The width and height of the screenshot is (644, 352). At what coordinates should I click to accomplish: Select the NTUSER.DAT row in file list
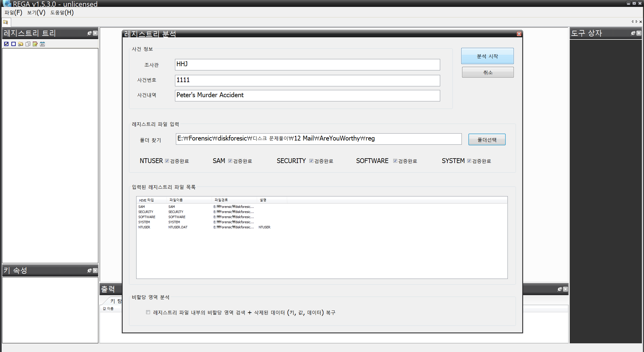tap(178, 227)
